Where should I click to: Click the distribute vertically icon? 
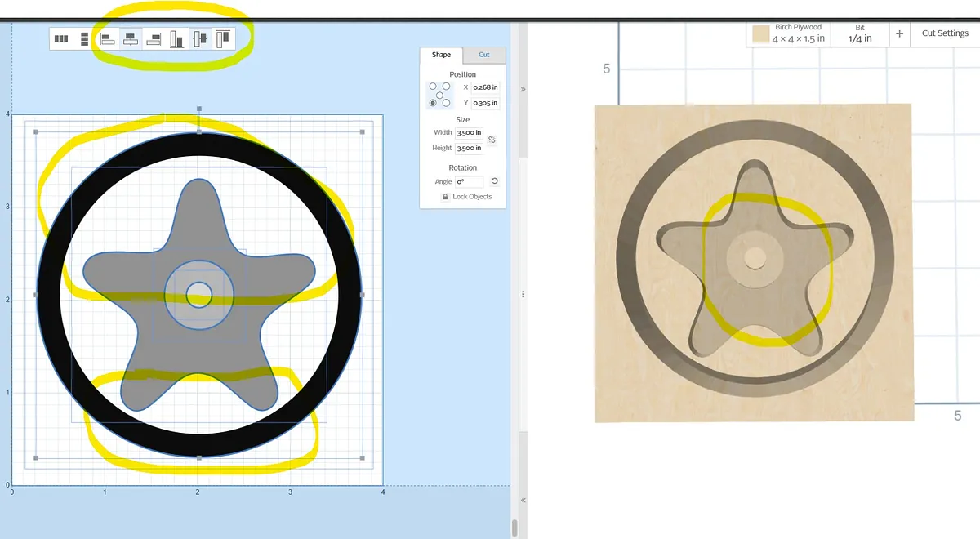coord(84,38)
